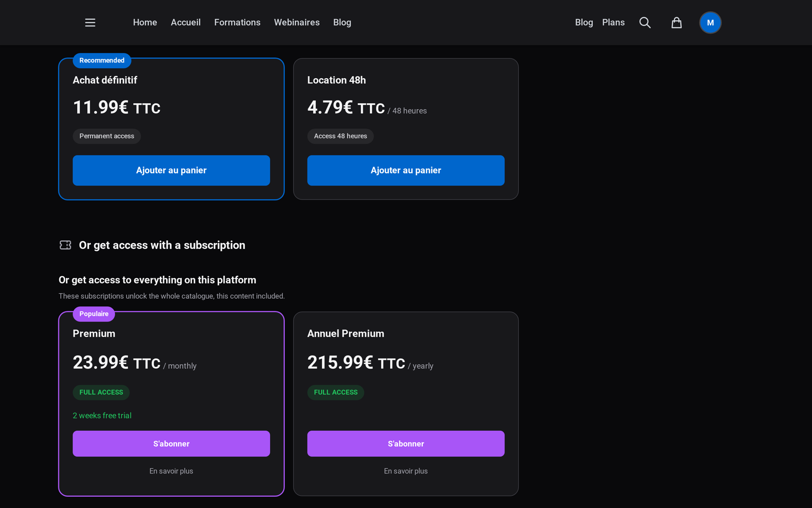This screenshot has width=812, height=508.
Task: Open the M user avatar menu
Action: pyautogui.click(x=710, y=22)
